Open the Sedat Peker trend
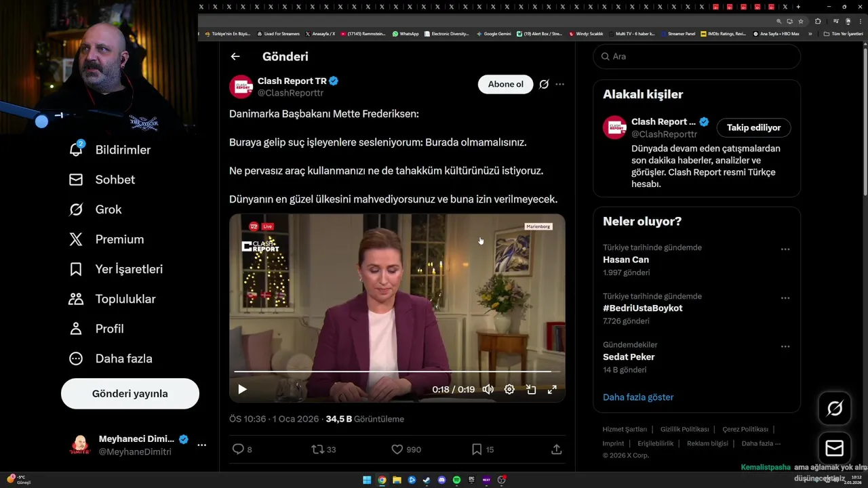Viewport: 868px width, 488px height. 629,357
